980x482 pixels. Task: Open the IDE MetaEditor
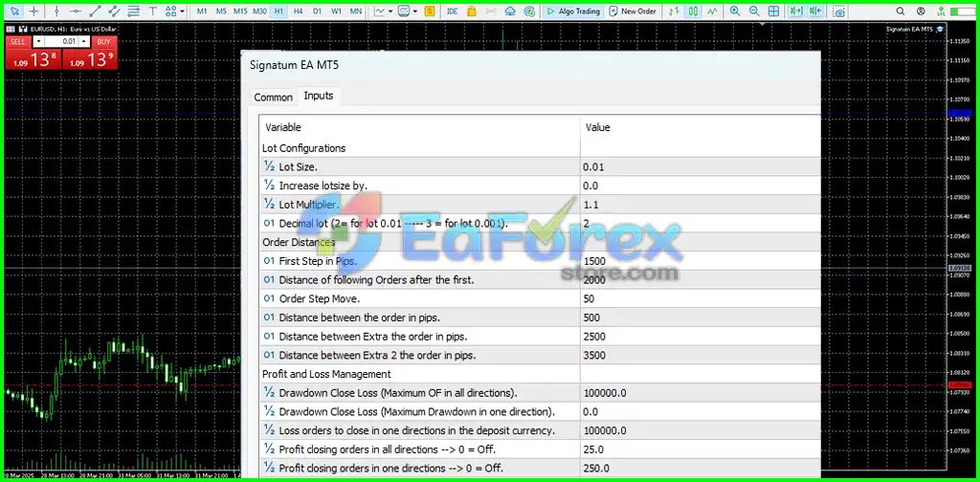click(x=452, y=11)
